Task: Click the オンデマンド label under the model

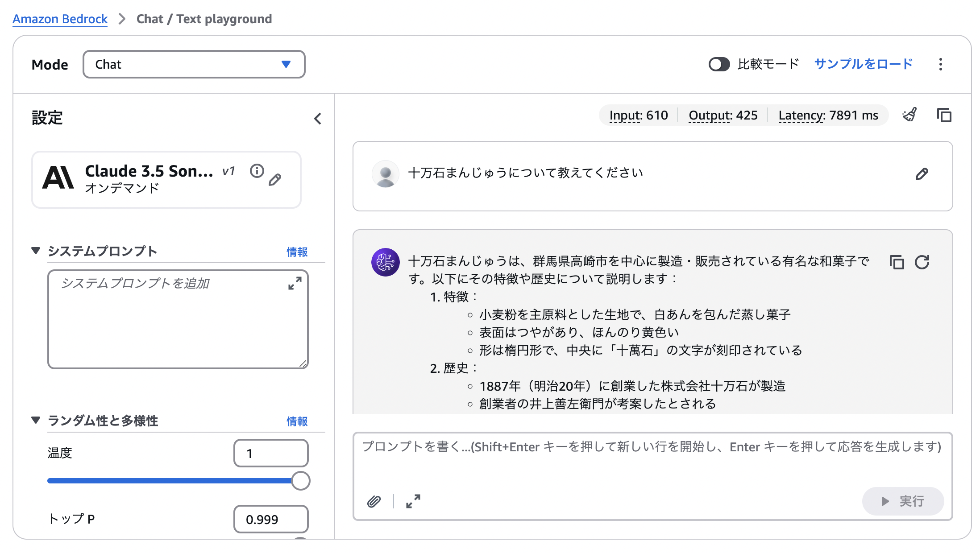Action: (x=122, y=188)
